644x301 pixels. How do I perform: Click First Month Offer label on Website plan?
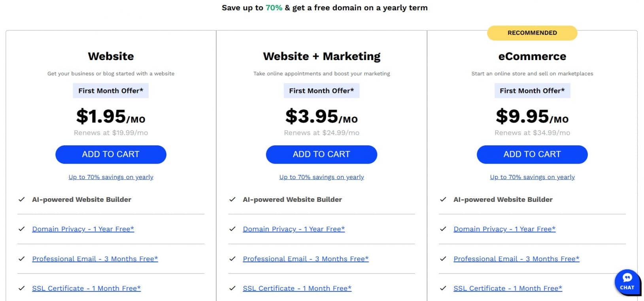tap(111, 90)
